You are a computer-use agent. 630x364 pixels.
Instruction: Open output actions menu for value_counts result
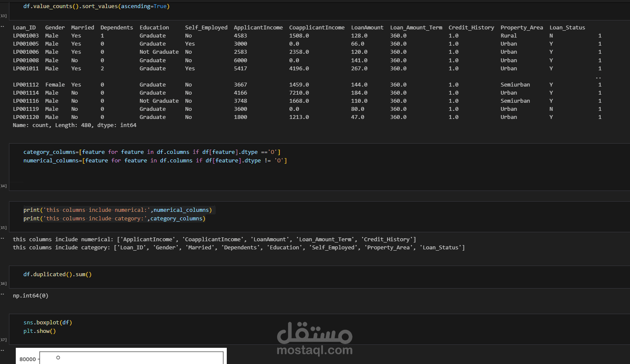pyautogui.click(x=2, y=26)
